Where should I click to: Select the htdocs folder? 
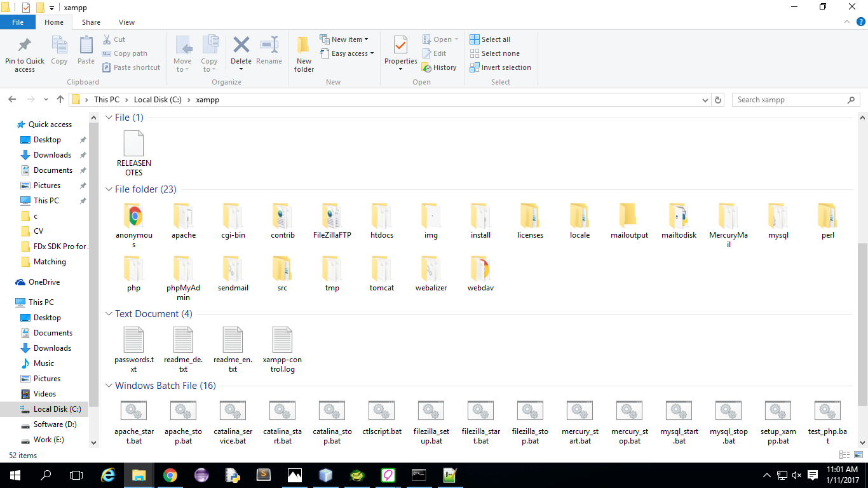coord(382,222)
